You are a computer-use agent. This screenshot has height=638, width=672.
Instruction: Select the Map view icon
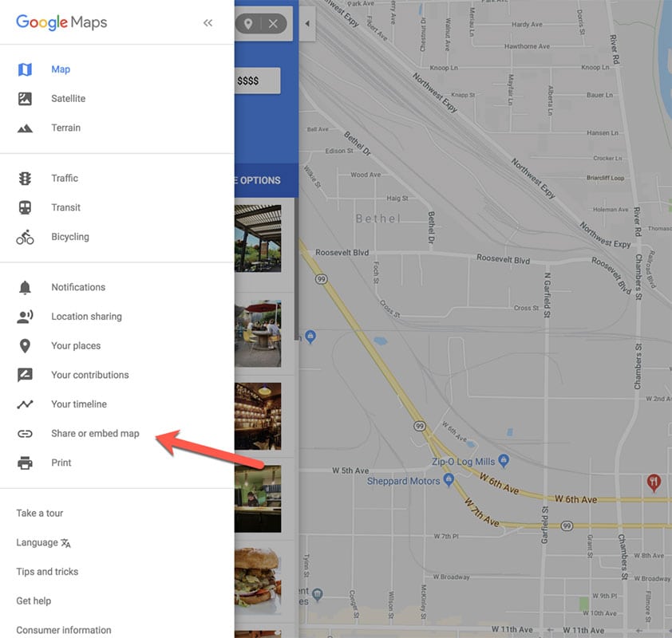(25, 69)
